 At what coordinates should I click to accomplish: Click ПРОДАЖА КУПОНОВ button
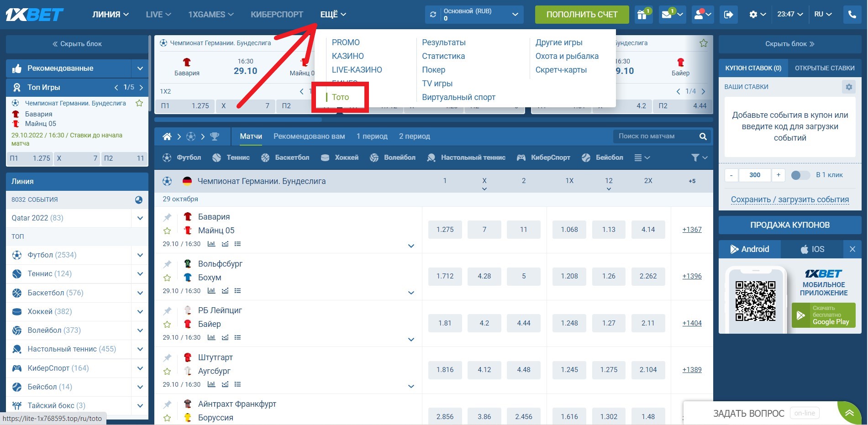coord(790,225)
